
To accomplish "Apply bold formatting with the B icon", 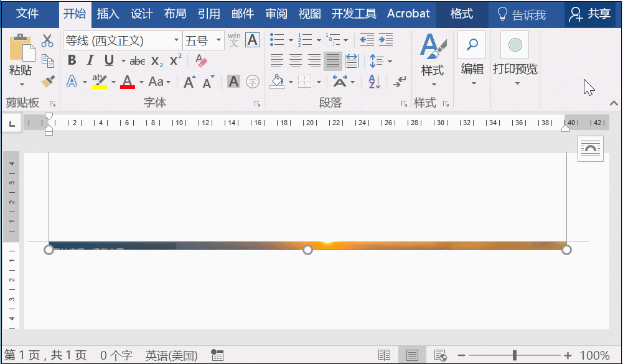I will (x=72, y=60).
